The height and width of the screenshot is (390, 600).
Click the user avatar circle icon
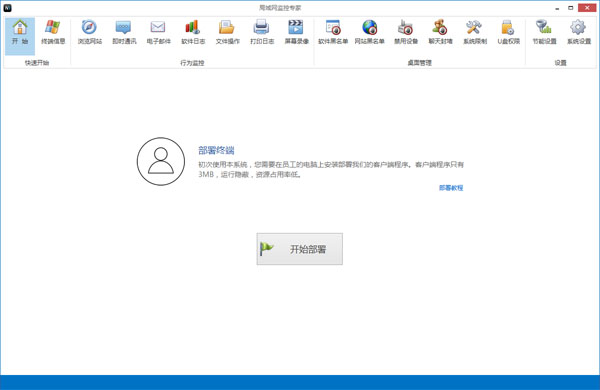(161, 162)
